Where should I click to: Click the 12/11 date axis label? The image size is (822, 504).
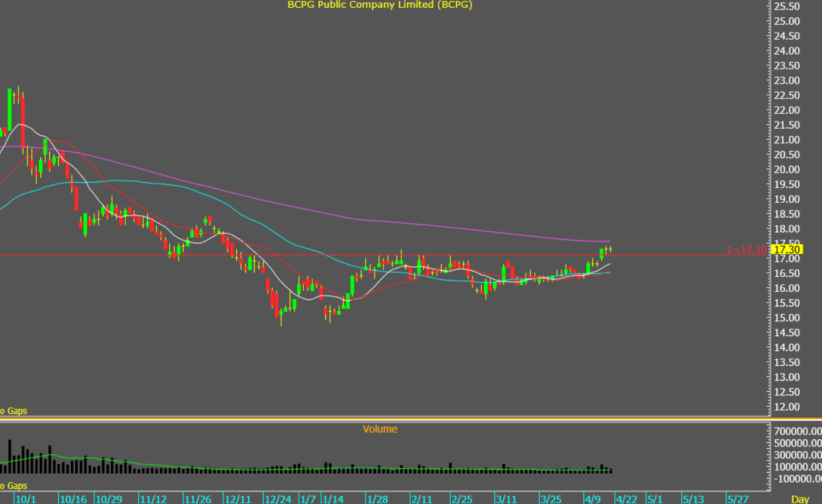[237, 499]
